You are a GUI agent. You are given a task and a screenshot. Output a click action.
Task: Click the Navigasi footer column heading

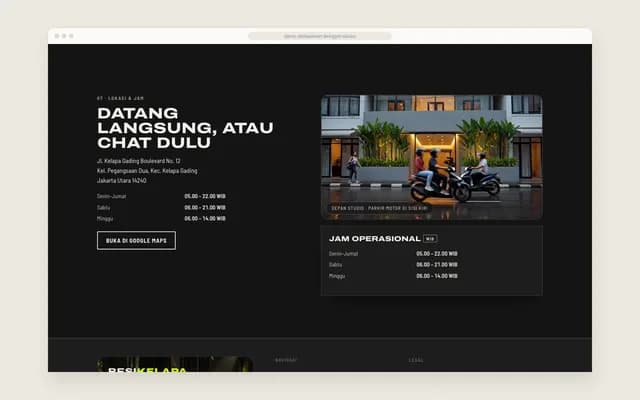point(286,360)
